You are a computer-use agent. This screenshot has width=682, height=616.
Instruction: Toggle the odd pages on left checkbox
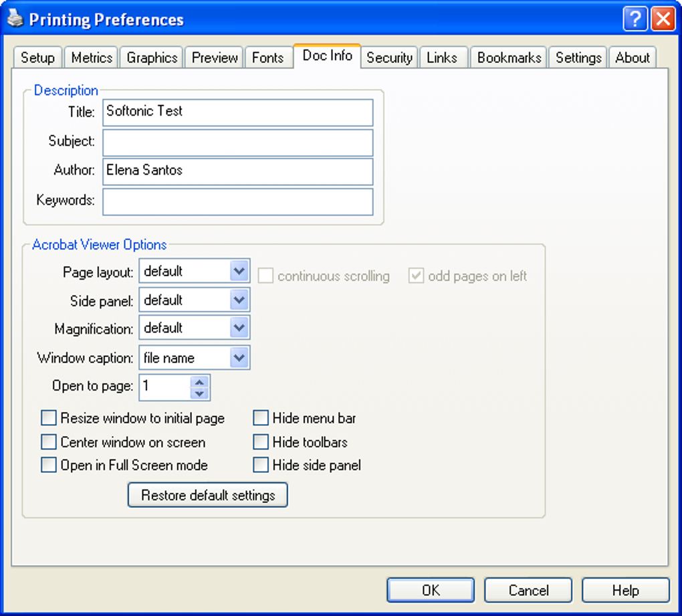pos(416,276)
